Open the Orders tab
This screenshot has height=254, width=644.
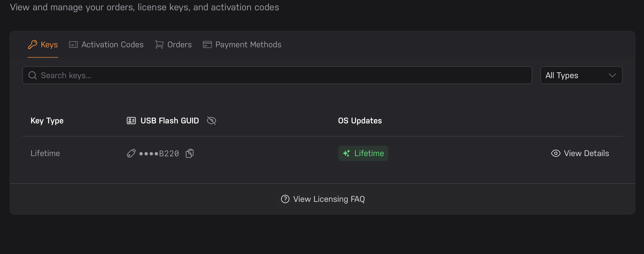coord(173,44)
